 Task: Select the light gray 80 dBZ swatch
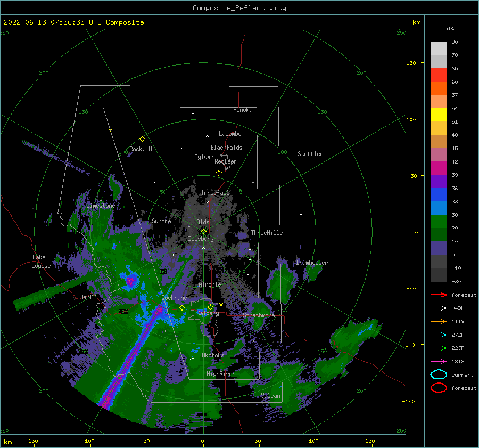[x=439, y=48]
